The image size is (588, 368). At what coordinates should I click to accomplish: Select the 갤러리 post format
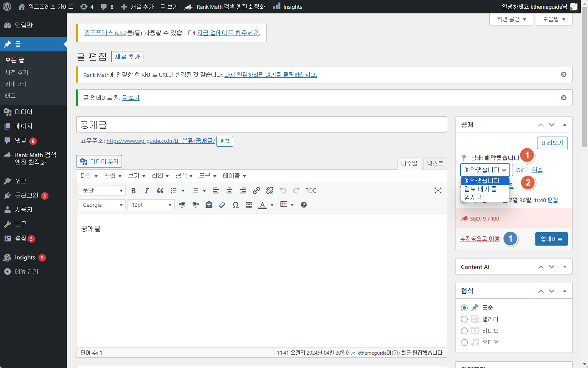click(464, 319)
